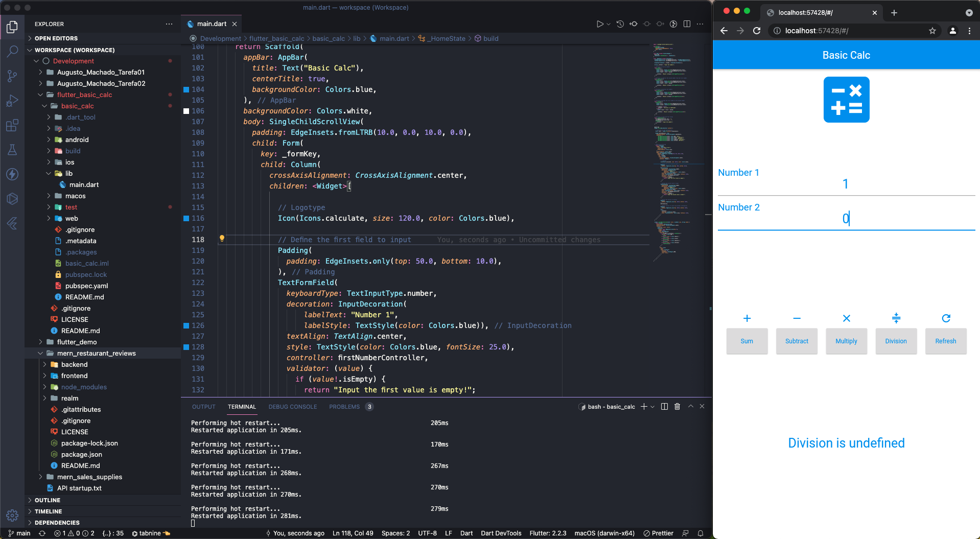Open the Source Control view

click(12, 76)
